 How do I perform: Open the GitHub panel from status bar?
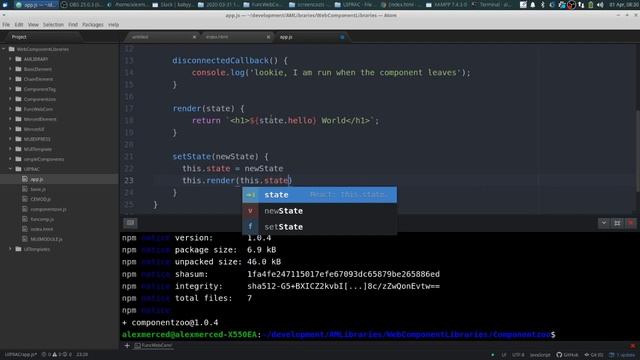click(567, 355)
